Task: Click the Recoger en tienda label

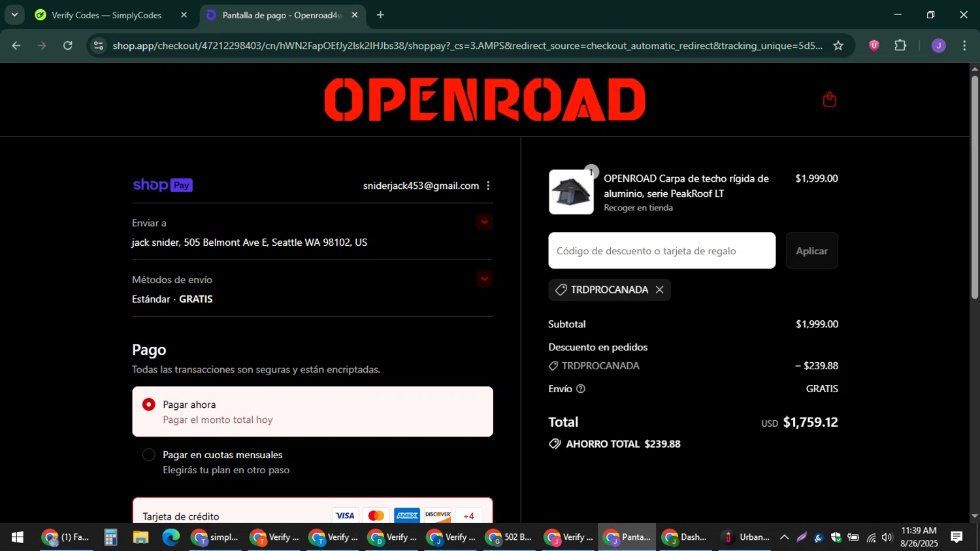Action: pyautogui.click(x=638, y=208)
